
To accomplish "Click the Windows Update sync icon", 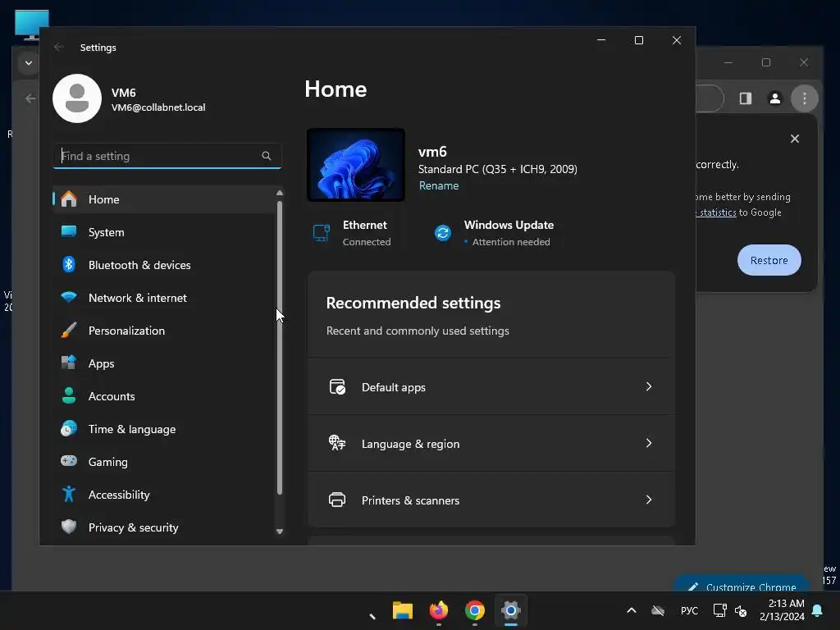I will coord(442,233).
